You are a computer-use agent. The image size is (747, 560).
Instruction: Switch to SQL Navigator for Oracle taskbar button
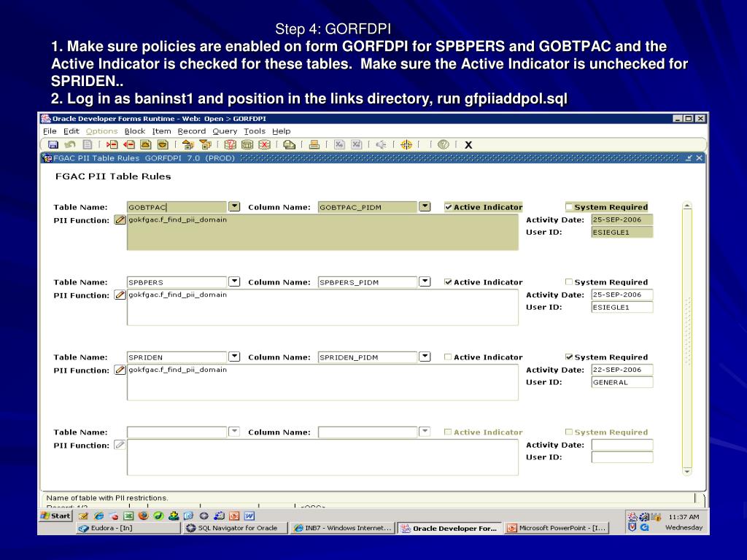236,528
